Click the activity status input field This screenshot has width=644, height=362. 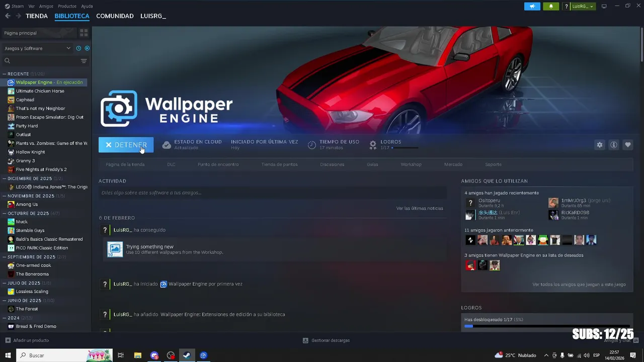(x=273, y=193)
